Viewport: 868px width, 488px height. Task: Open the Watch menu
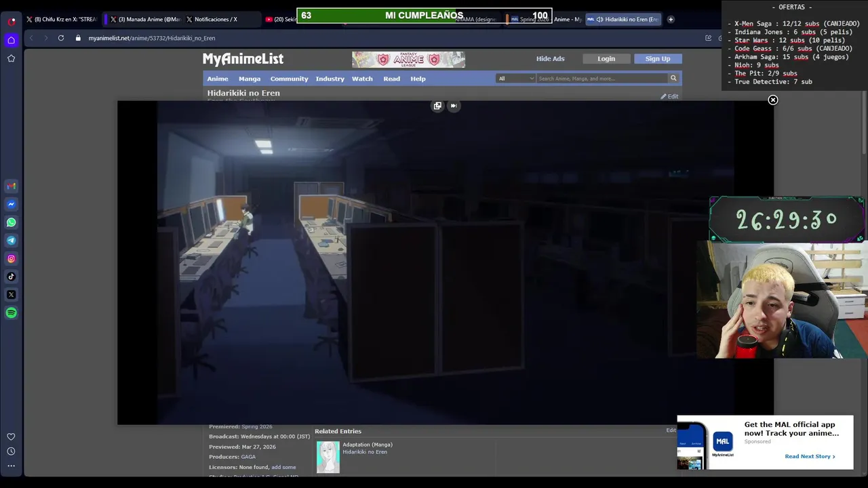click(362, 79)
